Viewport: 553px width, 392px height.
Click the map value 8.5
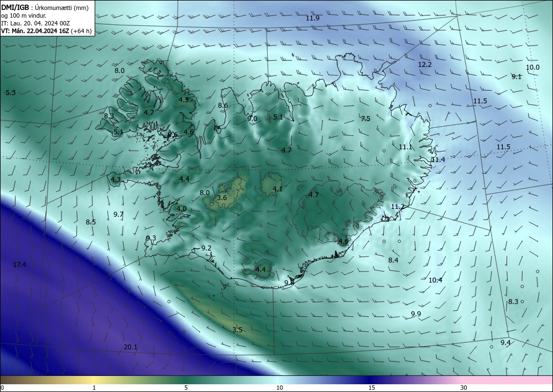(x=91, y=222)
